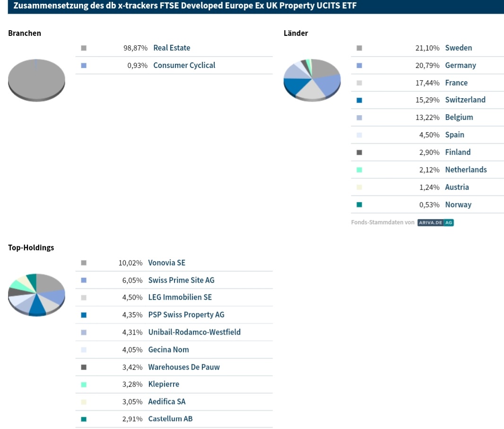The width and height of the screenshot is (504, 429).
Task: Click the Branchen heading
Action: (x=25, y=33)
